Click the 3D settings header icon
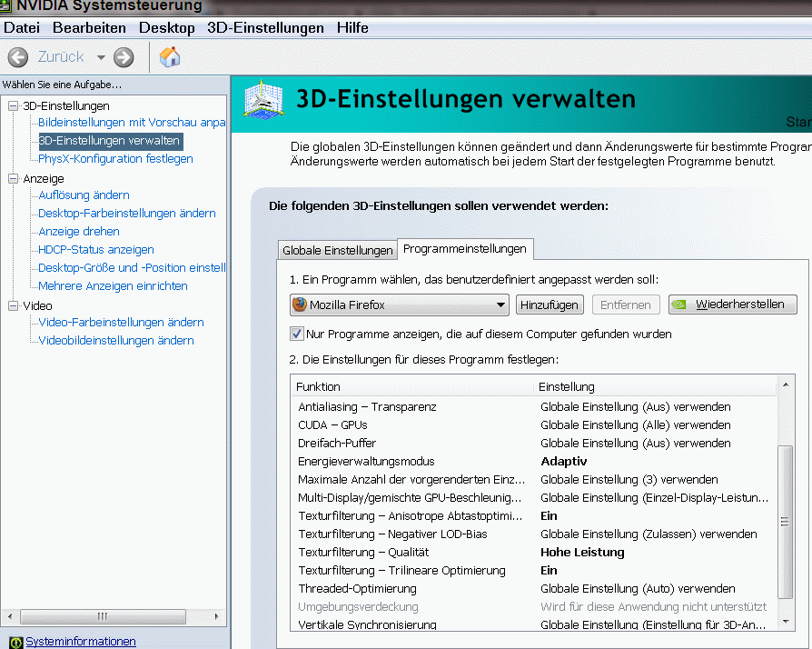The height and width of the screenshot is (649, 812). pyautogui.click(x=263, y=99)
